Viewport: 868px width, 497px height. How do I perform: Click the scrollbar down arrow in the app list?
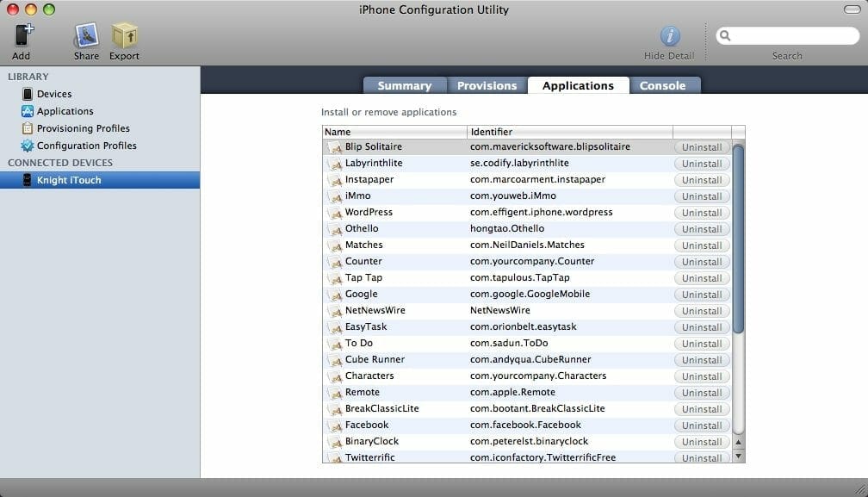coord(738,456)
